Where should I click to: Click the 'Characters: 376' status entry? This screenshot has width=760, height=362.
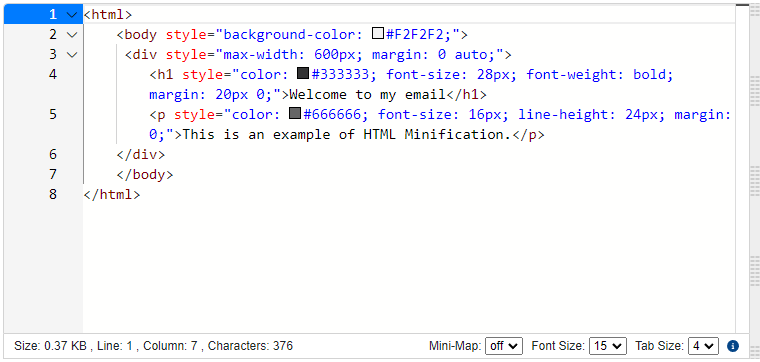(x=251, y=346)
